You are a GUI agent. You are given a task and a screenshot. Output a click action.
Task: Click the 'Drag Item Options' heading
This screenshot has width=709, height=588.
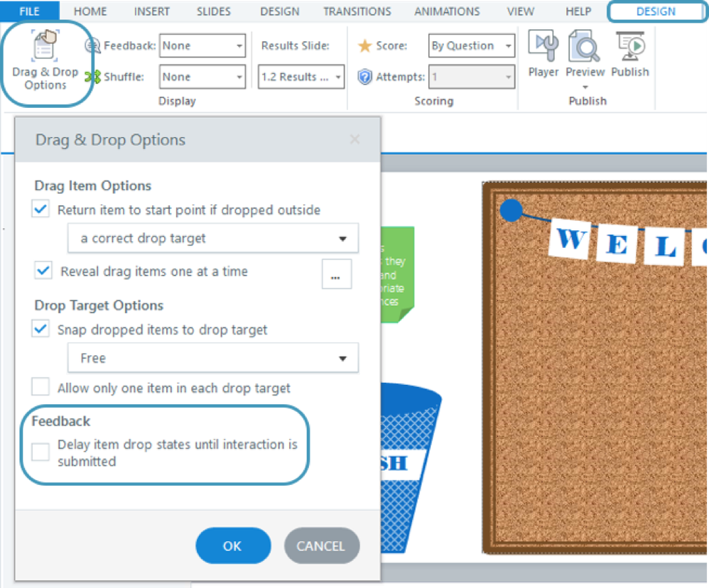(92, 186)
